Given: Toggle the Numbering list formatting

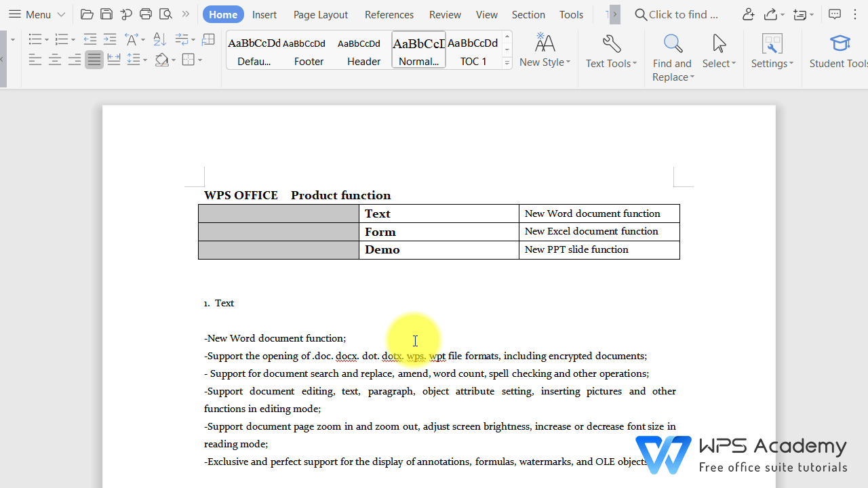Looking at the screenshot, I should pos(61,39).
